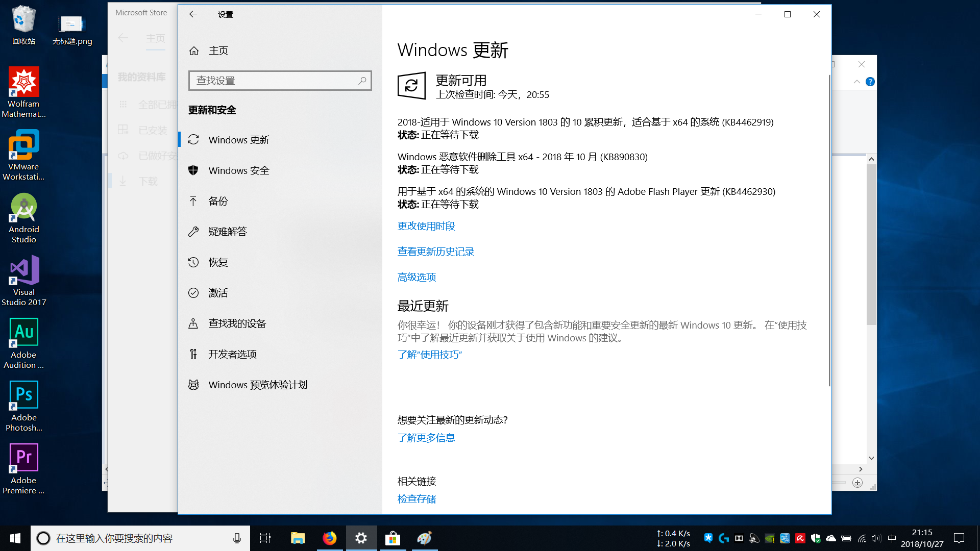980x551 pixels.
Task: Select Adobe Premiere desktop shortcut
Action: (x=23, y=469)
